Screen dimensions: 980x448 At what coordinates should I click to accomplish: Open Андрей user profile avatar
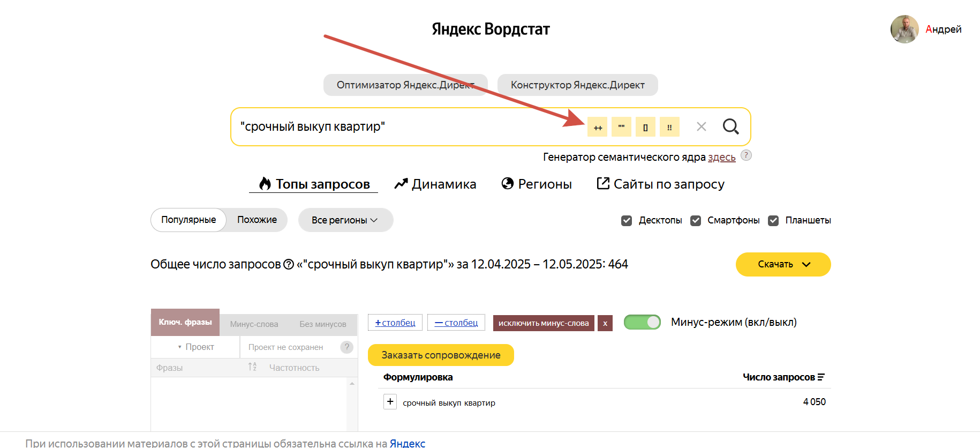click(904, 29)
